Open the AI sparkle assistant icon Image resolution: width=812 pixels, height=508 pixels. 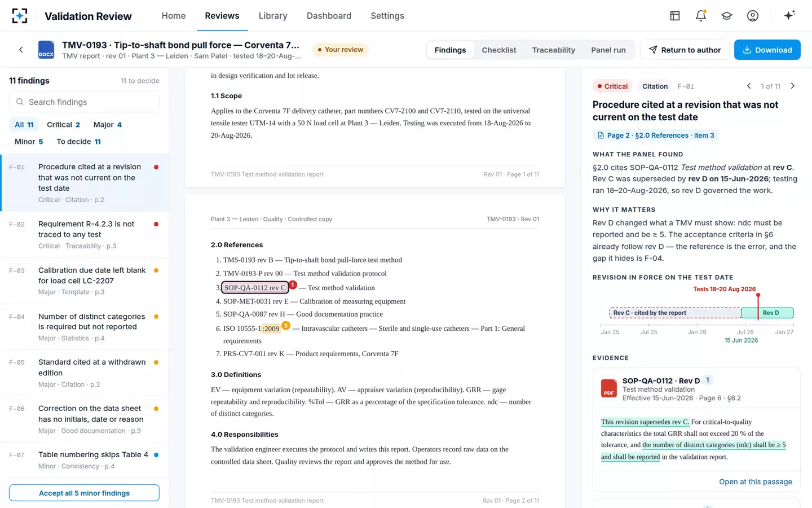[789, 15]
